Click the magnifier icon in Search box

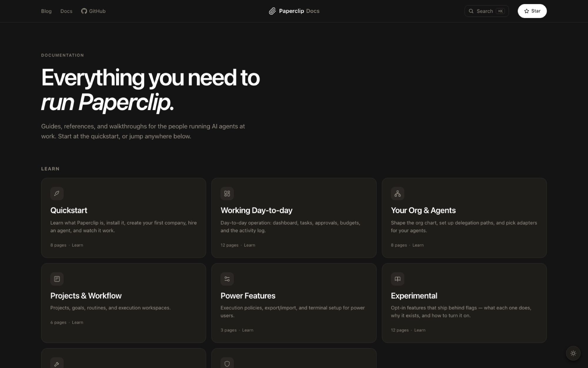(471, 11)
